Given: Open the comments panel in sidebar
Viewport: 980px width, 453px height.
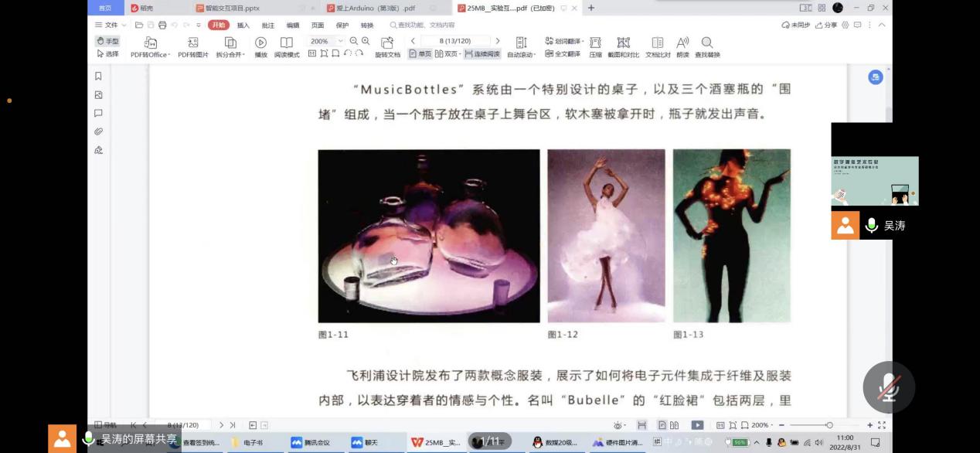Looking at the screenshot, I should [98, 113].
